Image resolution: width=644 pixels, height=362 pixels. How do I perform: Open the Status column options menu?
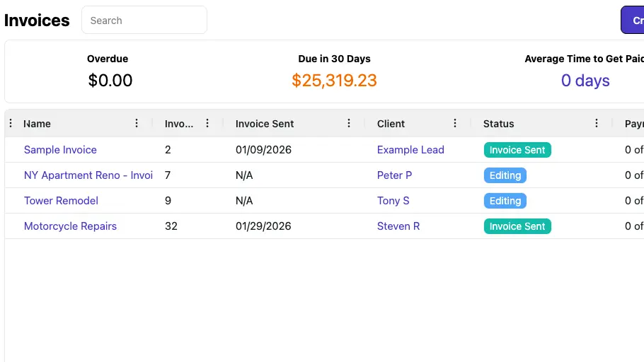(597, 124)
